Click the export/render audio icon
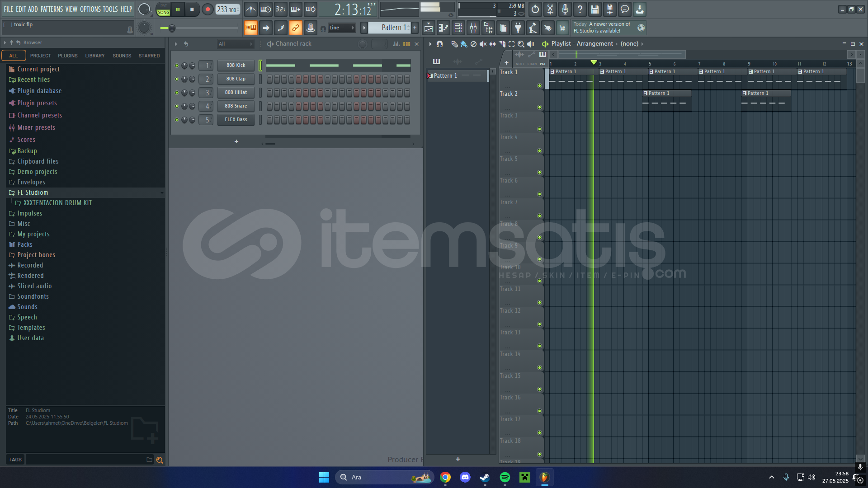Viewport: 868px width, 488px height. 610,9
